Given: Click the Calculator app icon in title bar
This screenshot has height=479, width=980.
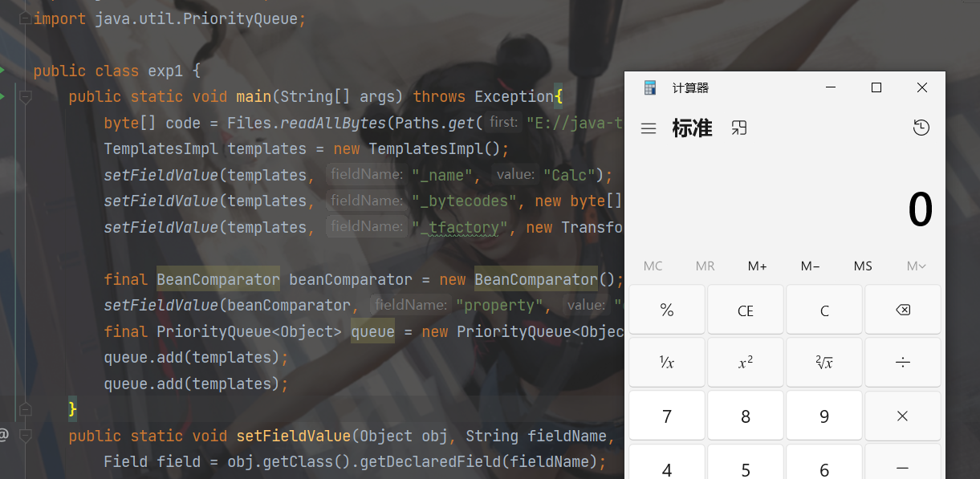Looking at the screenshot, I should click(x=650, y=87).
